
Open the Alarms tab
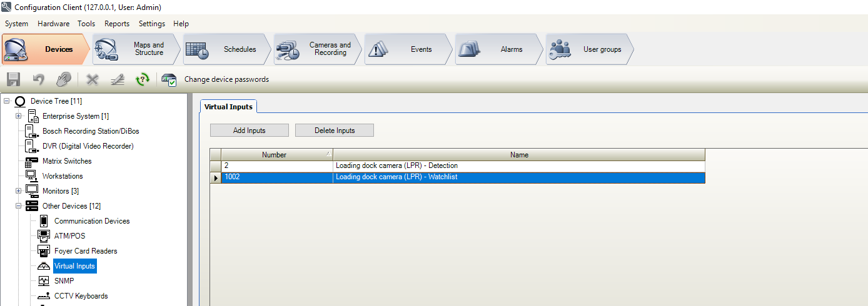tap(499, 49)
